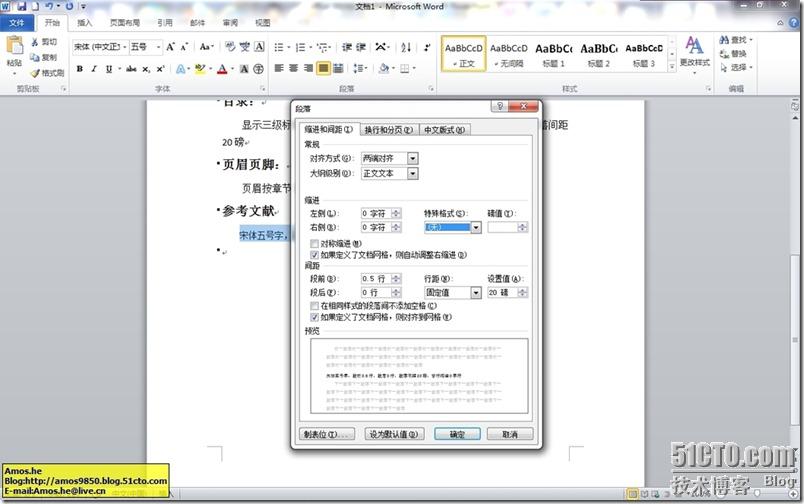Click the Shrink Font icon

(184, 47)
